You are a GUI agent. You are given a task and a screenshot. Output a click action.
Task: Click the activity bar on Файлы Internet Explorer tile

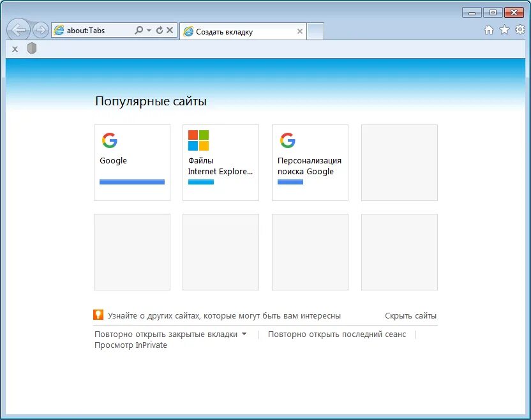click(201, 182)
